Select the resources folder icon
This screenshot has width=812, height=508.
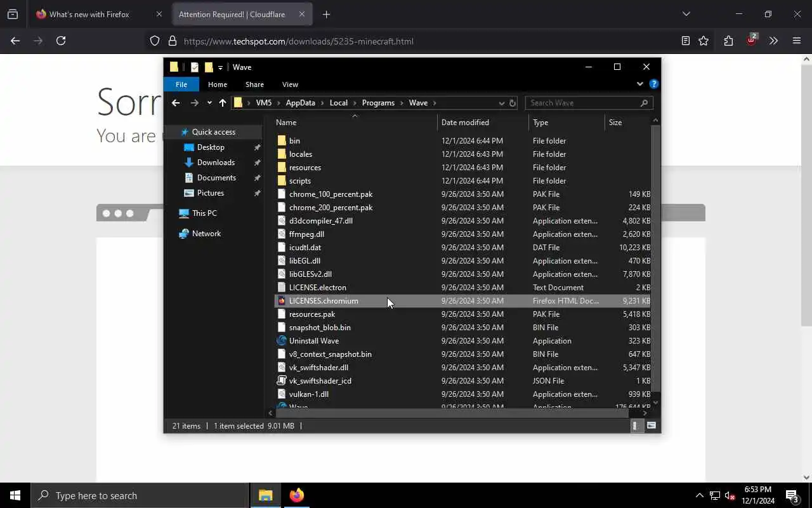(282, 167)
